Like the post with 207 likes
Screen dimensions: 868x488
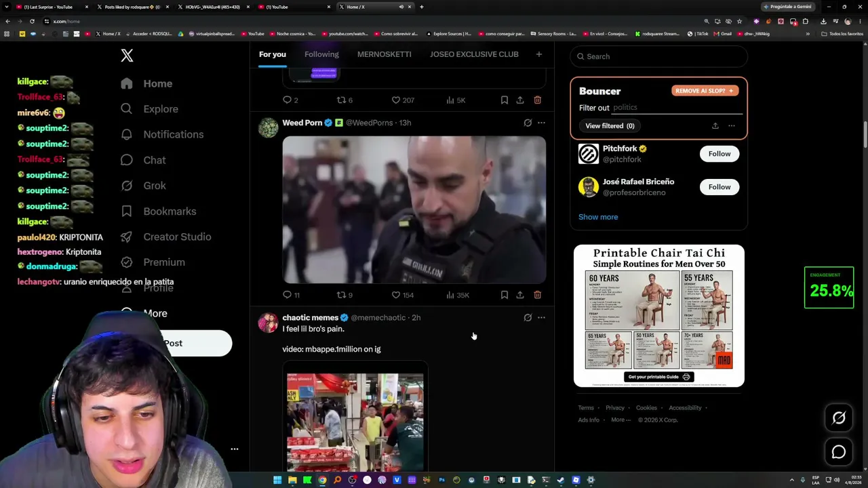click(403, 100)
